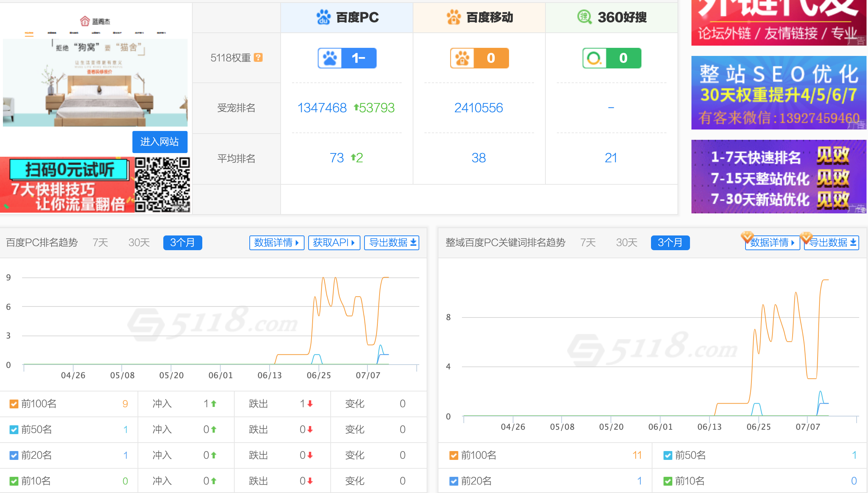Click right chart 前100名 count 11
Screen dimensions: 868x493
(637, 455)
